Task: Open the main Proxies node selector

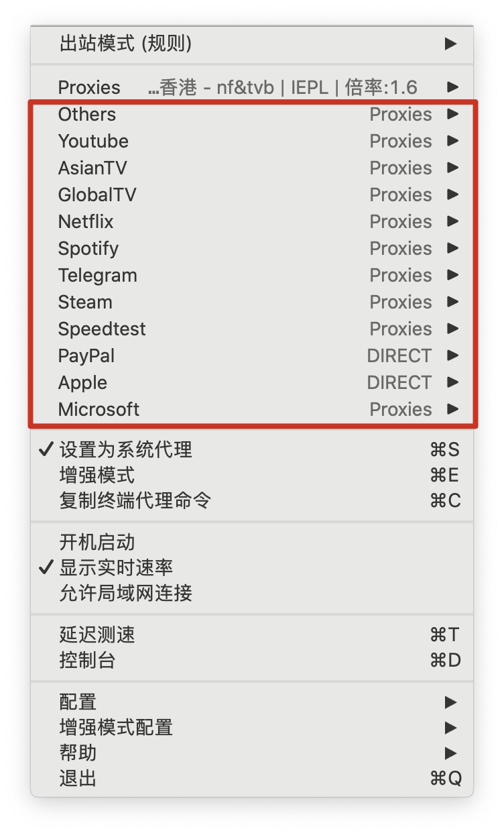Action: [89, 87]
